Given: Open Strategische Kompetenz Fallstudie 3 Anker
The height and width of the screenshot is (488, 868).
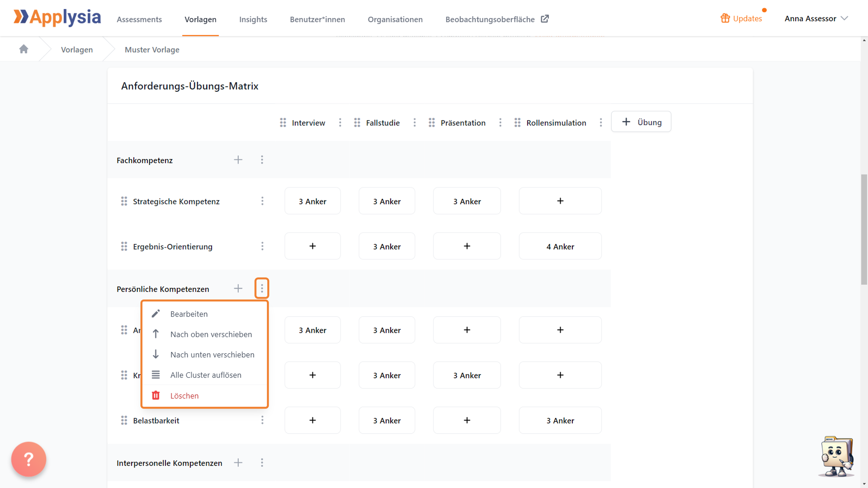Looking at the screenshot, I should pyautogui.click(x=387, y=201).
